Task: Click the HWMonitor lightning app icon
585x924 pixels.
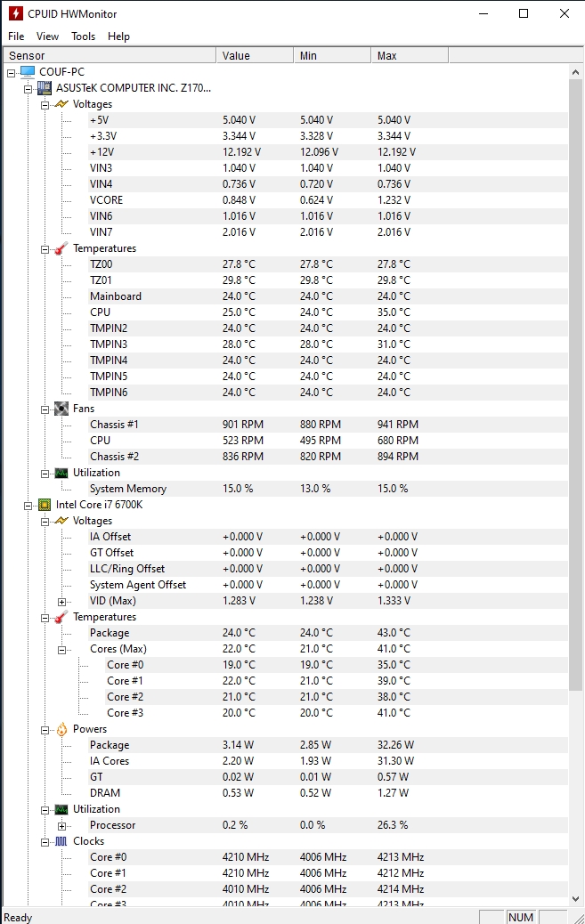Action: click(x=15, y=13)
